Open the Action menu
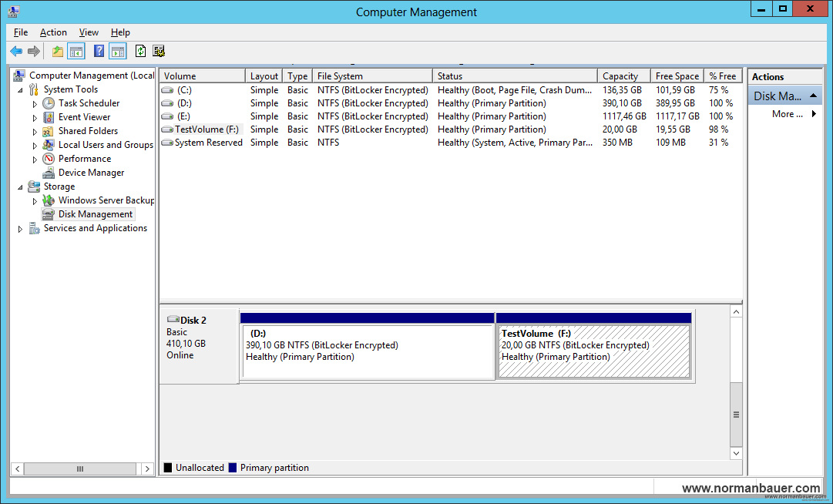 point(53,32)
